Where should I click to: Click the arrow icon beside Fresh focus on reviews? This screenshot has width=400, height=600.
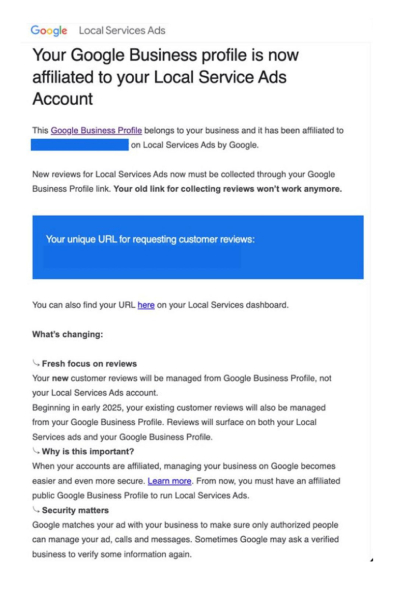(x=36, y=363)
